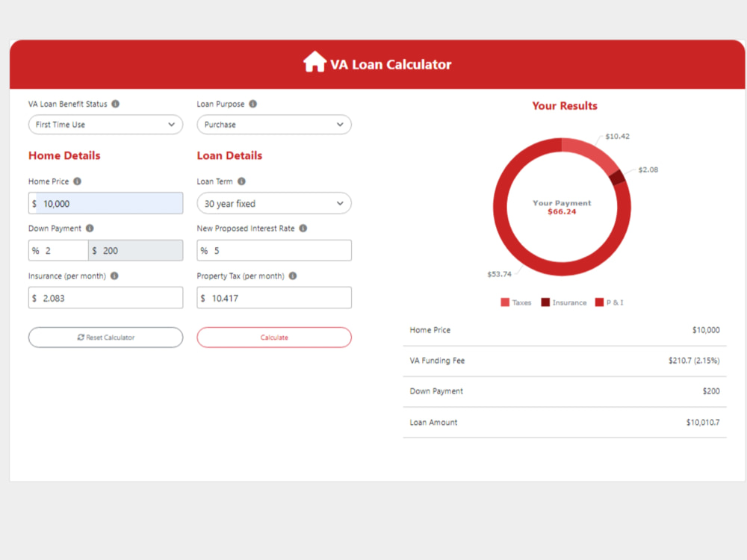Click the $10.42 chart label
This screenshot has width=747, height=560.
[618, 136]
